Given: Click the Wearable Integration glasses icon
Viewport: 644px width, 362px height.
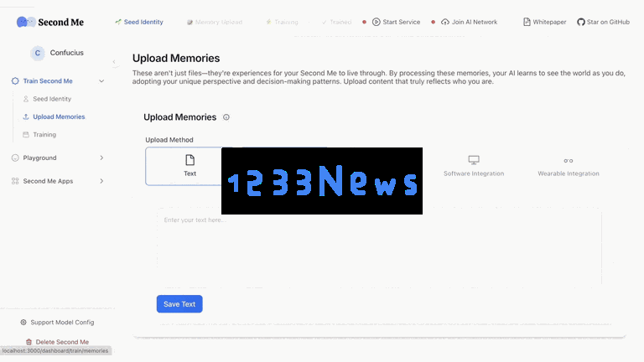Looking at the screenshot, I should tap(569, 161).
